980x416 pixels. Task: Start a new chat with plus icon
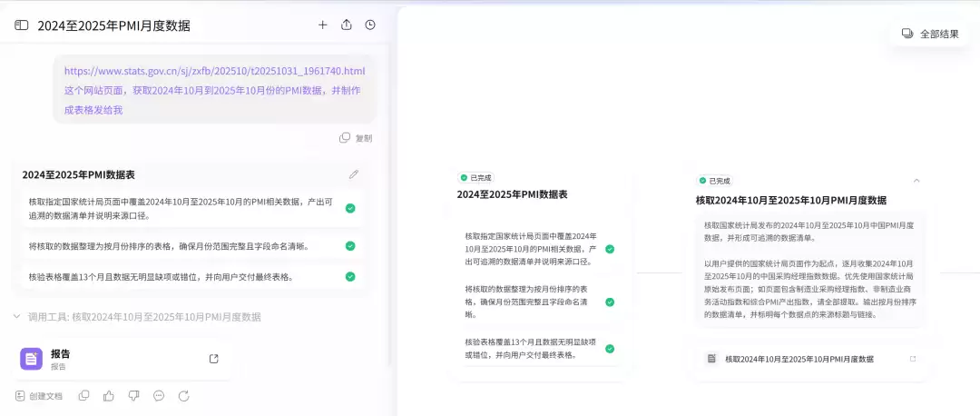[322, 25]
